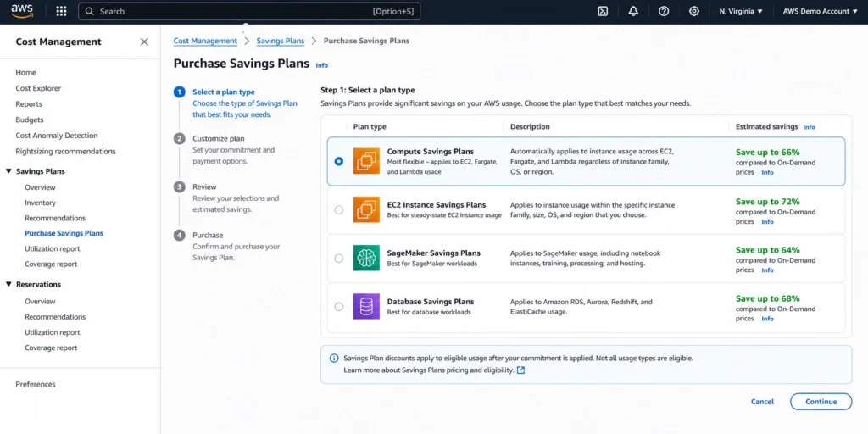Click the step 3 number circle
The height and width of the screenshot is (434, 868).
(x=180, y=187)
